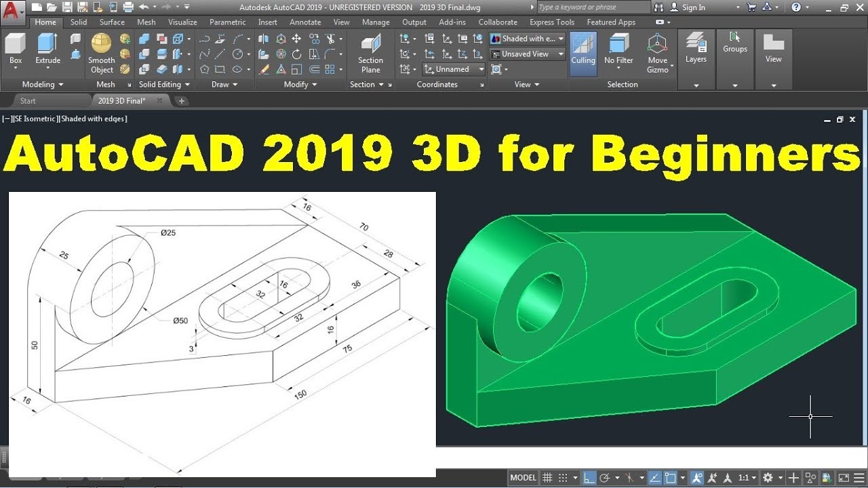Screen dimensions: 868x488
Task: Toggle Ortho mode in status bar
Action: click(589, 478)
